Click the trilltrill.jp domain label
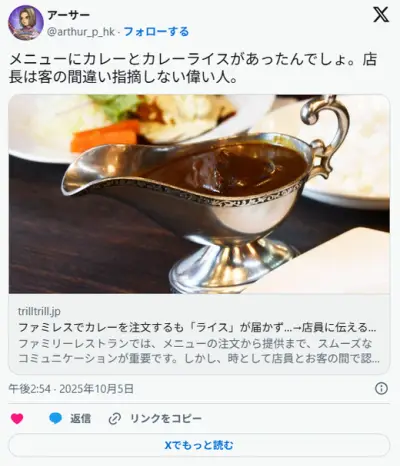Image resolution: width=400 pixels, height=466 pixels. point(39,311)
